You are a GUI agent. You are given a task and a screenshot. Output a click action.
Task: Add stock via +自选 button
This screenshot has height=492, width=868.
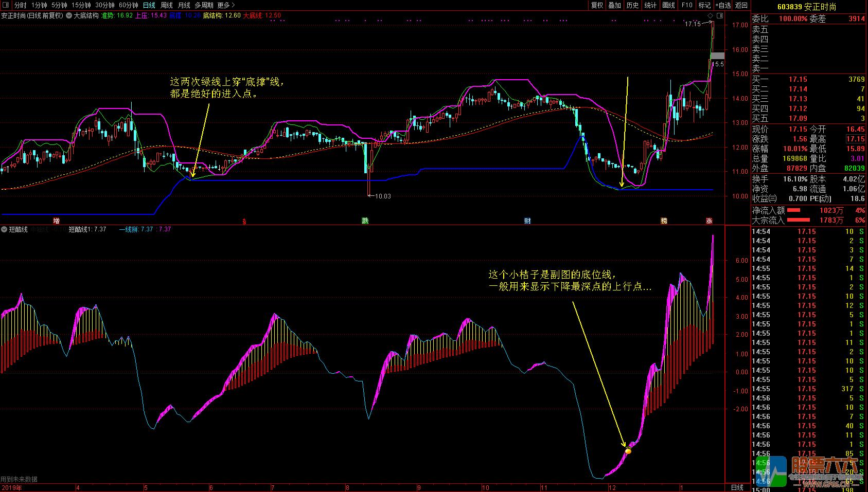[723, 5]
